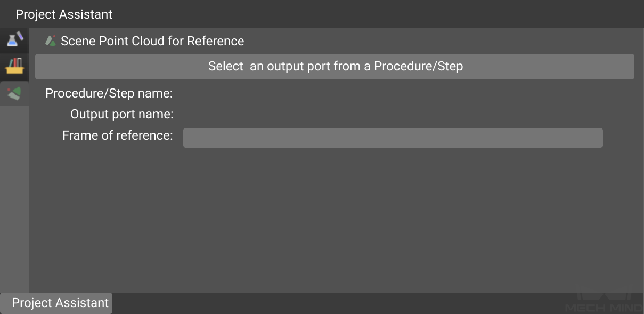Click the empty Output port name value area
This screenshot has width=644, height=314.
[393, 114]
